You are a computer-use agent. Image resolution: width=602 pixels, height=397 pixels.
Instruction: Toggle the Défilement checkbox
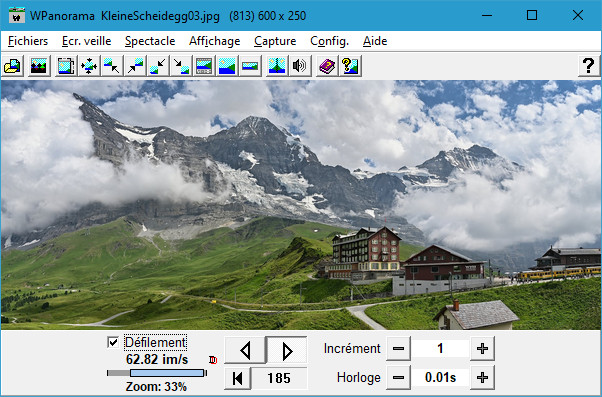[112, 342]
